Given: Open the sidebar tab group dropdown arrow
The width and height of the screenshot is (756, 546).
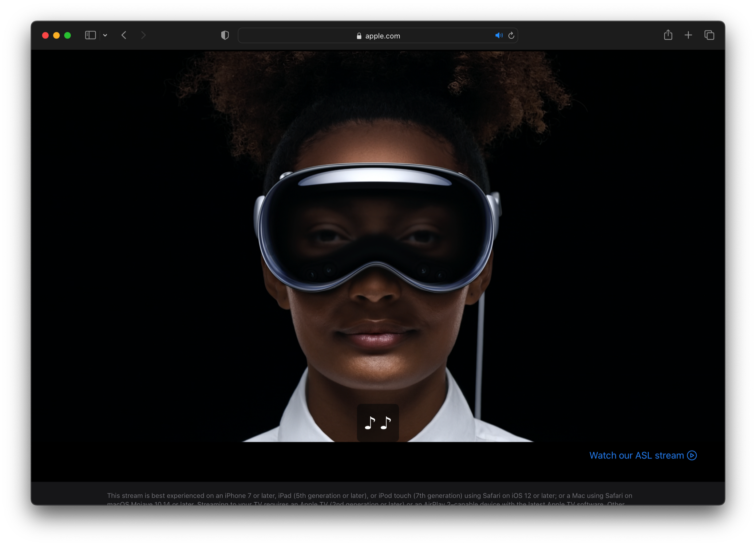Looking at the screenshot, I should point(105,35).
